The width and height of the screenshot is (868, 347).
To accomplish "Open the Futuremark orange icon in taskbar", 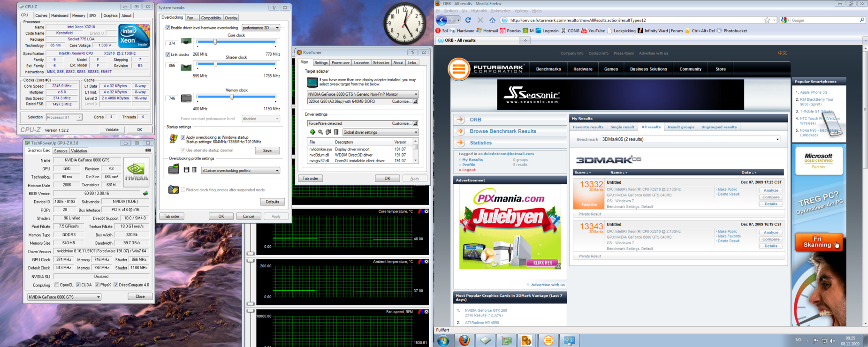I will (548, 340).
